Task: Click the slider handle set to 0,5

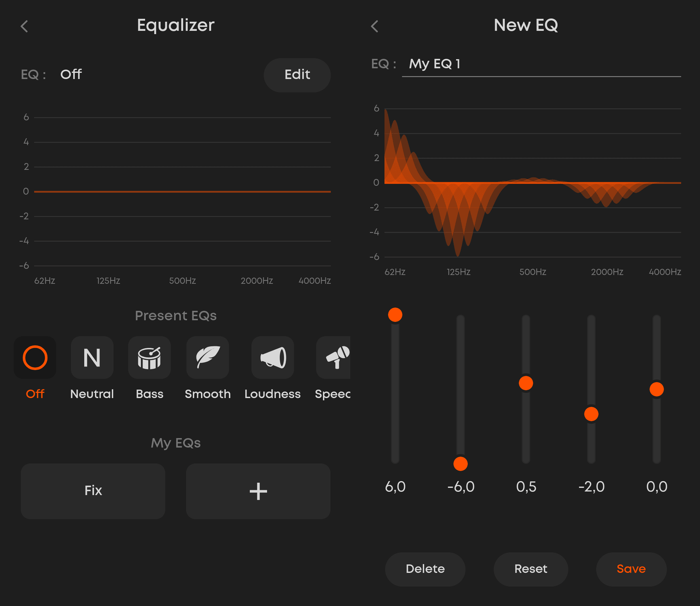Action: point(526,383)
